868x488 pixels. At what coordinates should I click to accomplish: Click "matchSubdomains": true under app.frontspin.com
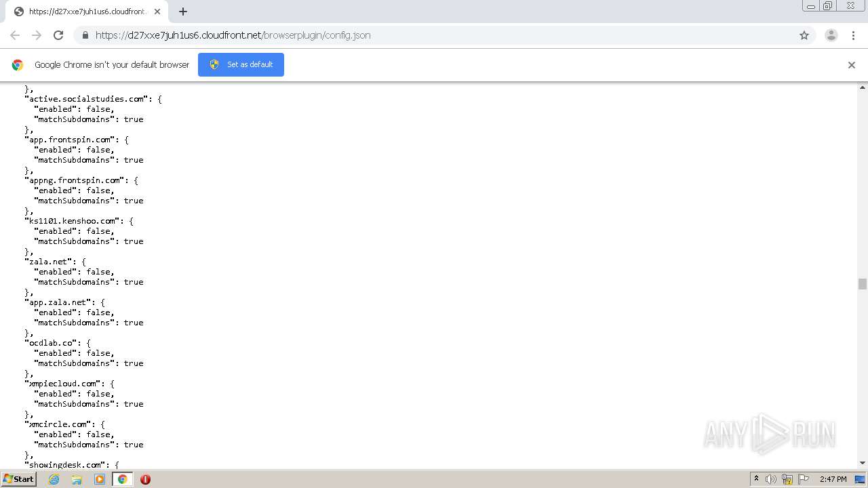tap(89, 160)
